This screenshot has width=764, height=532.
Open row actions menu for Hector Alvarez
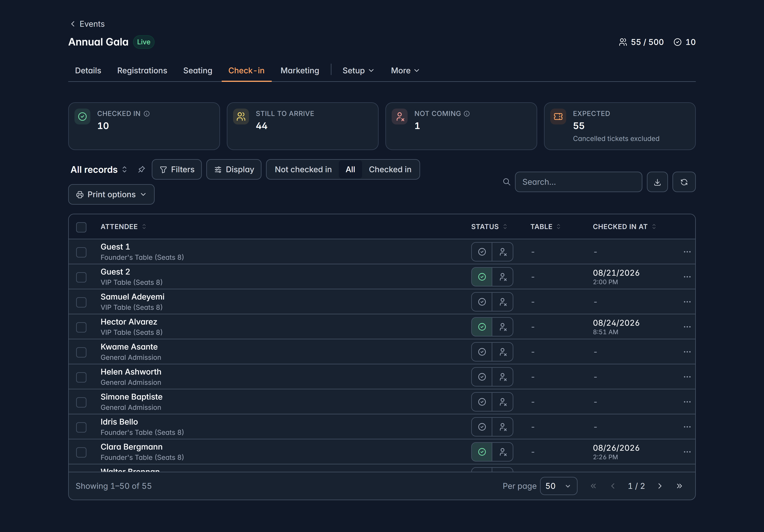[x=687, y=327]
